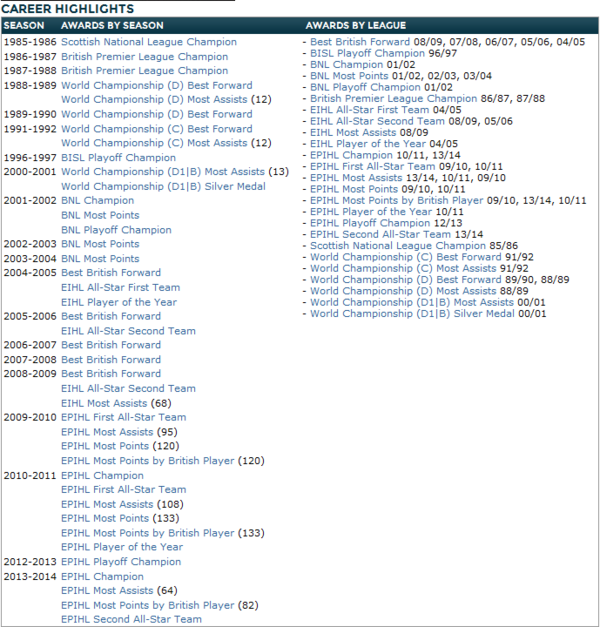Click 2008-2009 EIHL Most Assists link
Screen dimensions: 600x627
tap(104, 403)
